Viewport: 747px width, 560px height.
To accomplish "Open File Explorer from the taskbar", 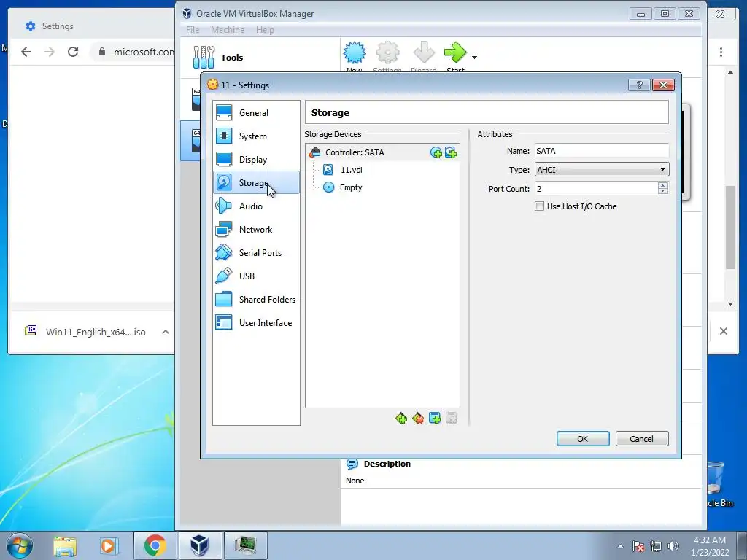I will click(65, 545).
